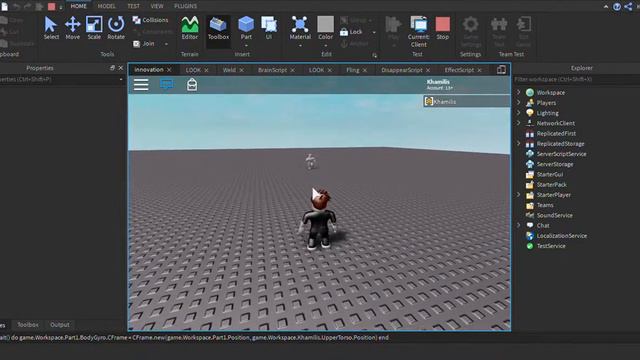Click the Lock tool
This screenshot has width=640, height=360.
pos(351,31)
